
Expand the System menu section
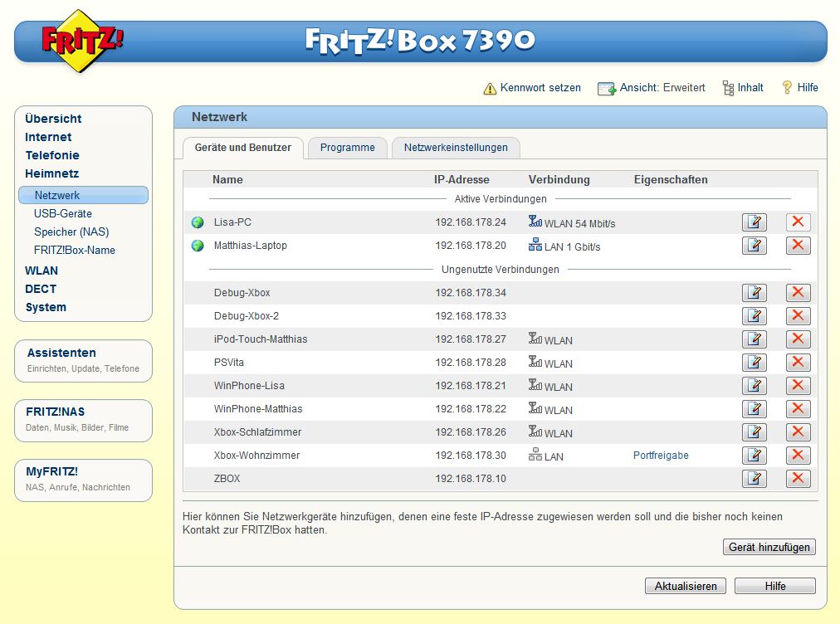(x=46, y=307)
